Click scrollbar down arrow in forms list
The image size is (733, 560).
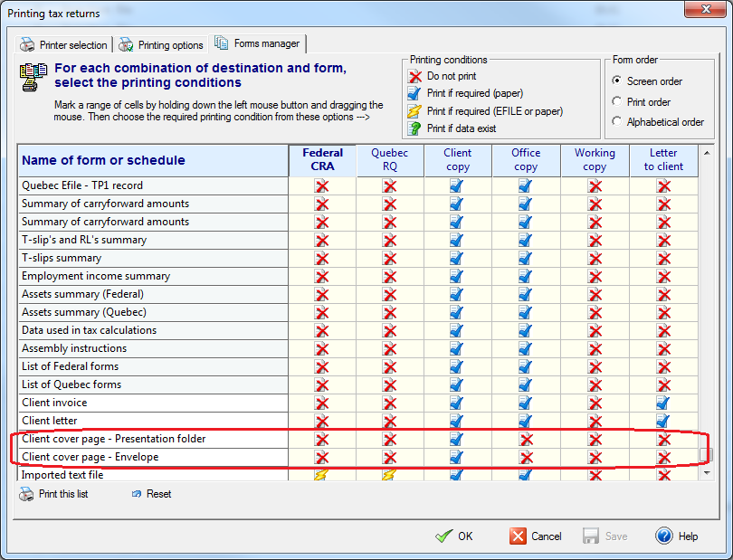point(707,472)
